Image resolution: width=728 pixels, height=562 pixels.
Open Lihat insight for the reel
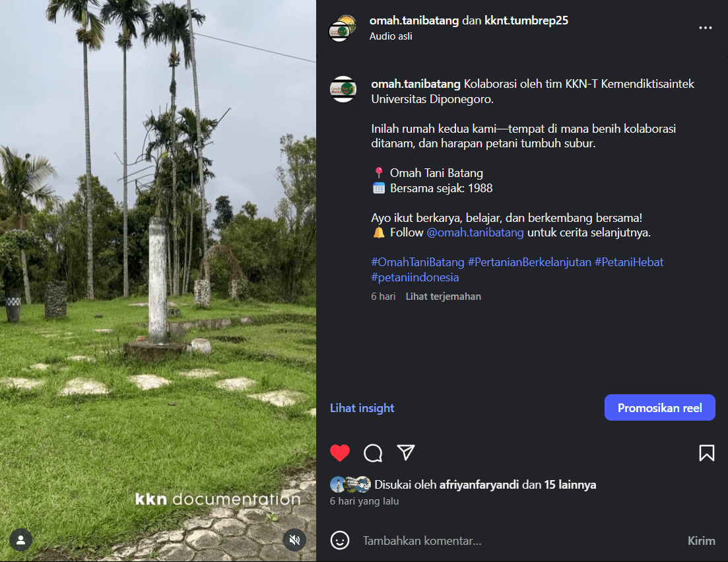point(362,407)
